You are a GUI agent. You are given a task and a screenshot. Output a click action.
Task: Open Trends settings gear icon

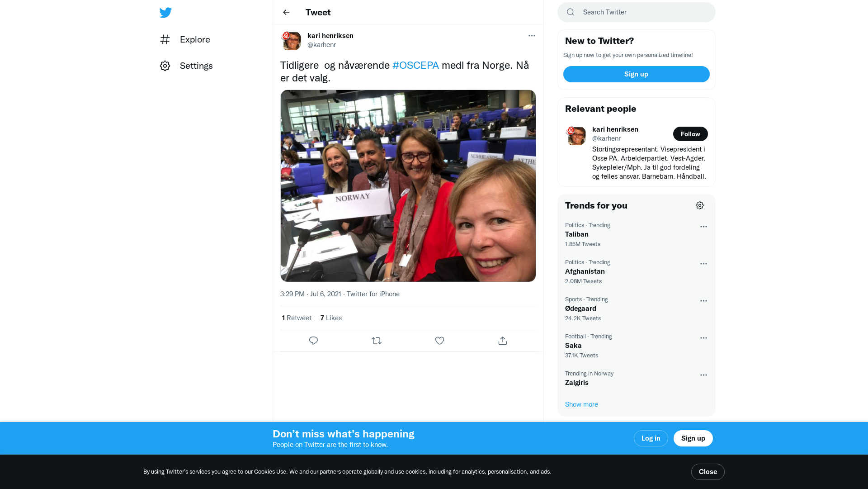click(700, 205)
